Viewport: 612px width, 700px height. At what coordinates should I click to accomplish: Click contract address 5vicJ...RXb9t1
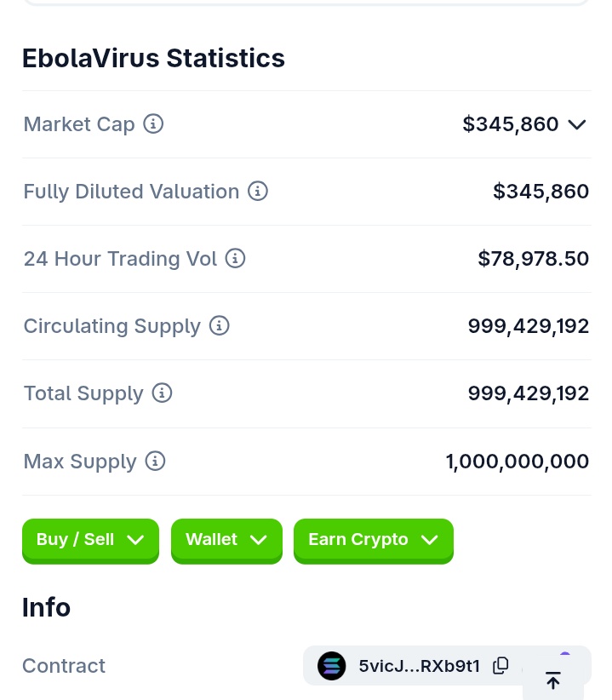pyautogui.click(x=420, y=666)
